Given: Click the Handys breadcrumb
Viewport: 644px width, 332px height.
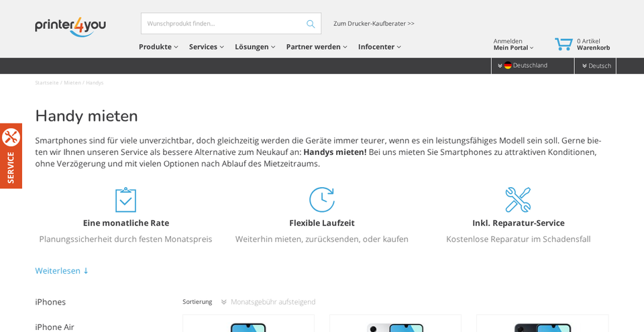Looking at the screenshot, I should [95, 82].
